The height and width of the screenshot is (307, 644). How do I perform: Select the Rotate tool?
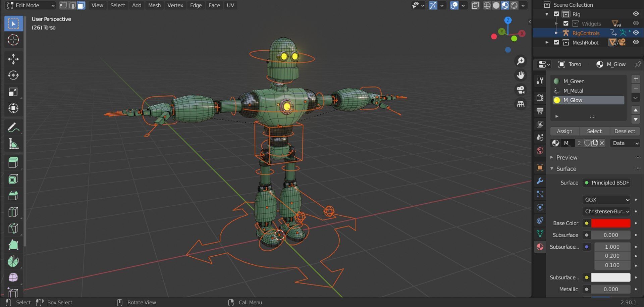[13, 75]
